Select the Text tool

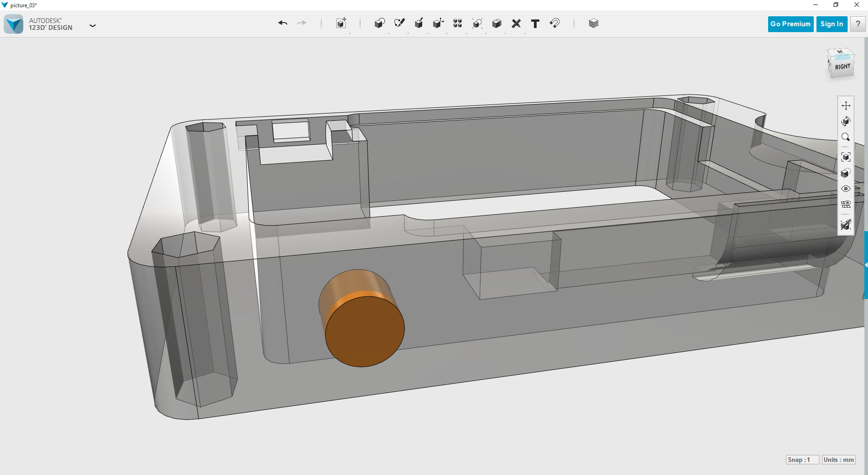click(x=535, y=24)
